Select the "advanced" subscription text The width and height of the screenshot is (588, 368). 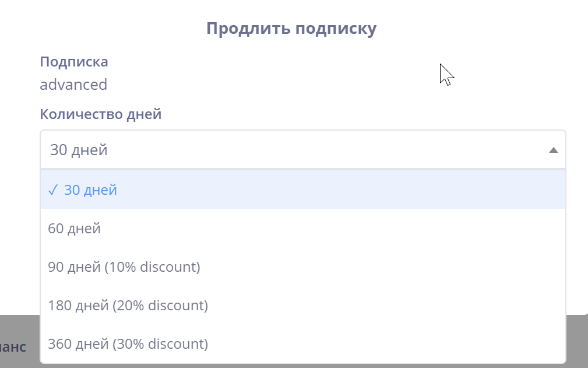tap(73, 84)
